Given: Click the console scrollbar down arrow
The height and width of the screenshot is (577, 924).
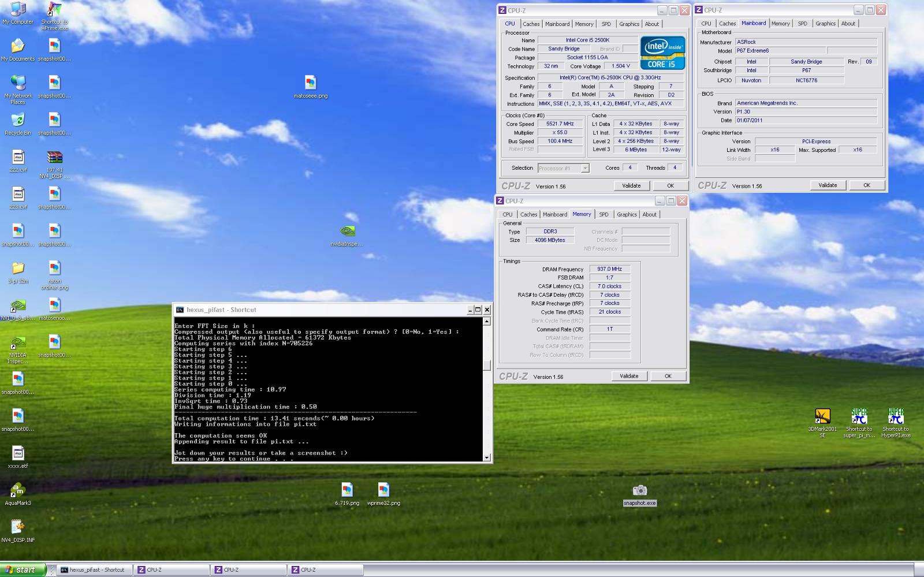Looking at the screenshot, I should 487,457.
